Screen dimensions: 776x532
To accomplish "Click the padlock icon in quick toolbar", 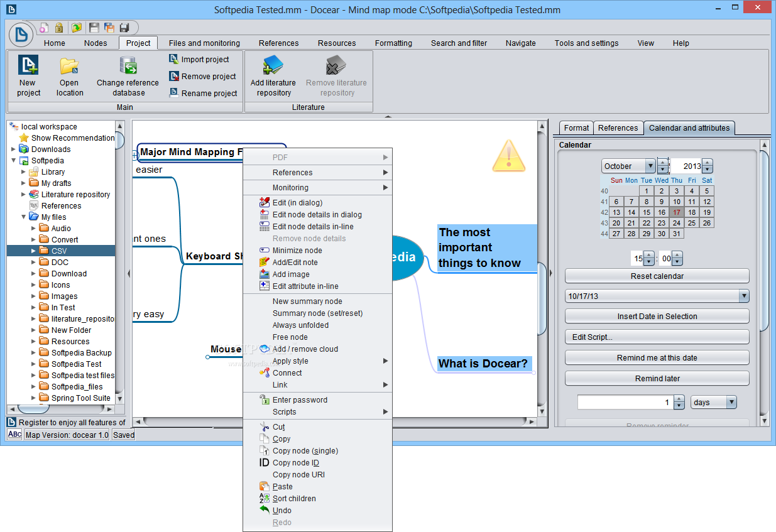I will tap(59, 28).
